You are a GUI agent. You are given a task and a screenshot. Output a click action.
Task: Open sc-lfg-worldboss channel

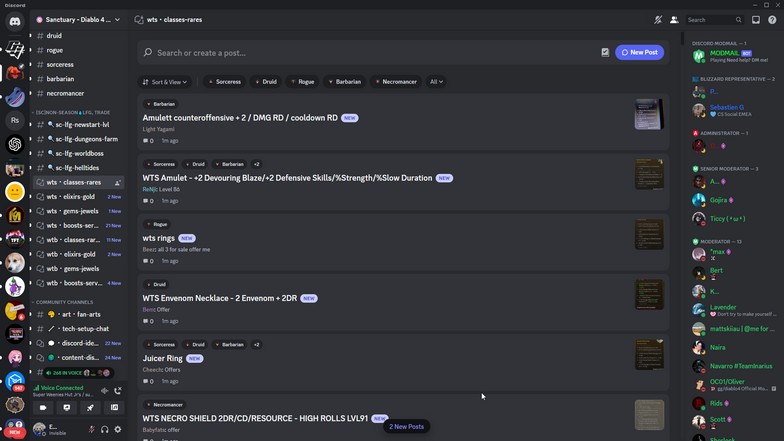click(x=78, y=154)
